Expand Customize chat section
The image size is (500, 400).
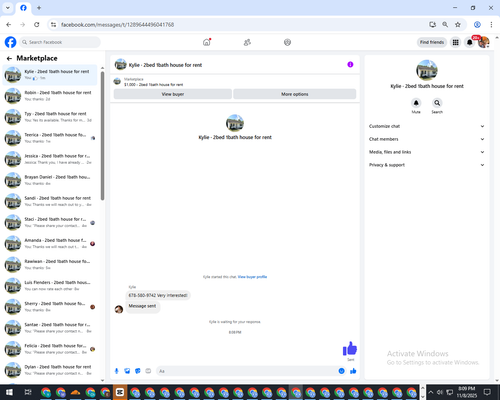[427, 126]
